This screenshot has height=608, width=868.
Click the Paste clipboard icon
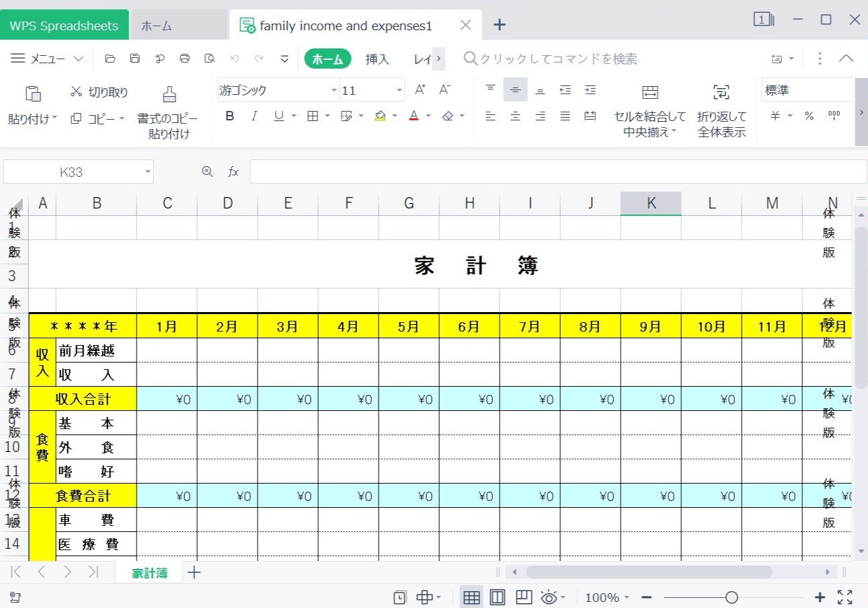click(x=33, y=93)
